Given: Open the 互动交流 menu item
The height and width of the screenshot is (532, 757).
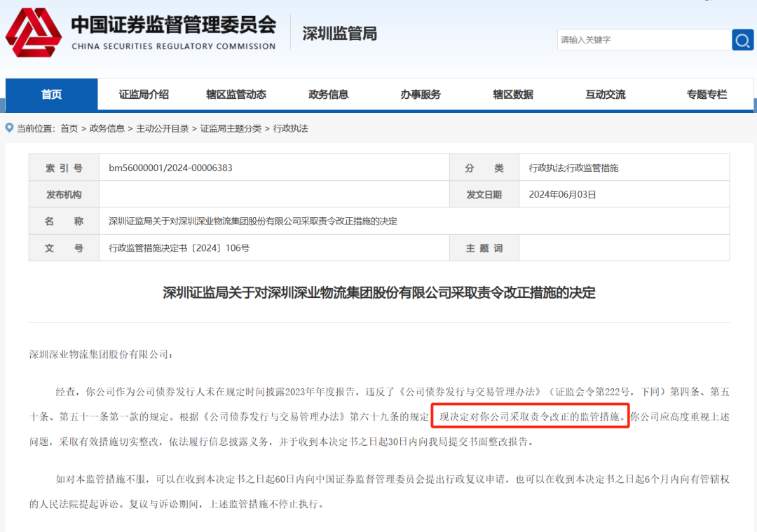Looking at the screenshot, I should click(606, 94).
